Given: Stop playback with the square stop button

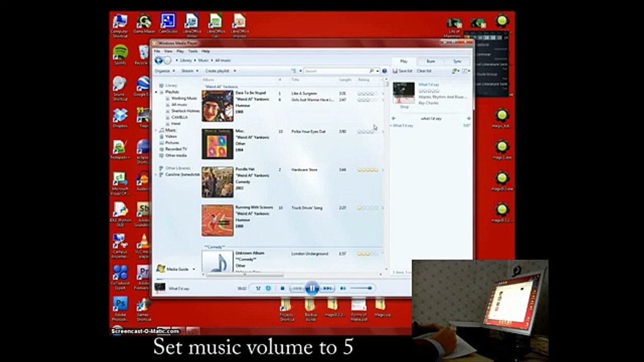Looking at the screenshot, I should click(282, 288).
